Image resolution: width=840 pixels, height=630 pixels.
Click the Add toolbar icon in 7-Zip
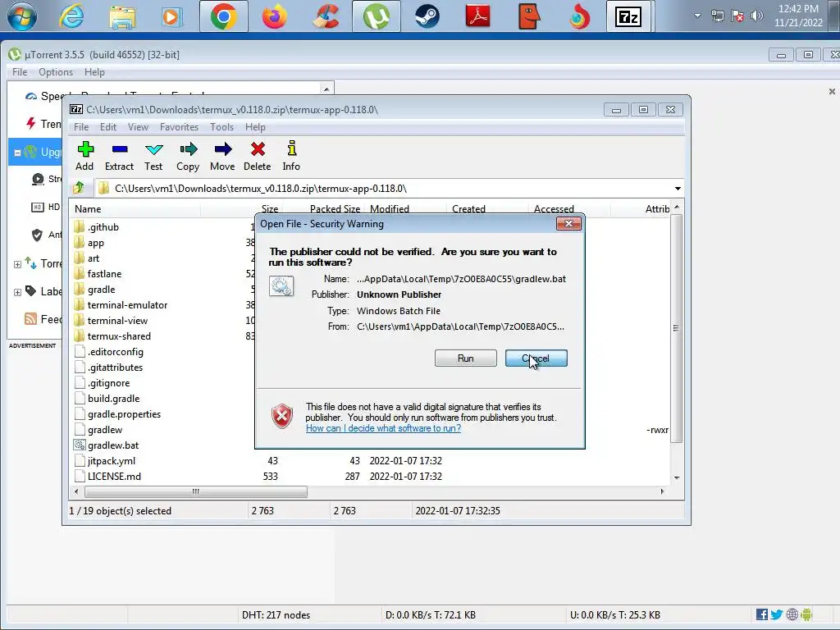point(85,149)
